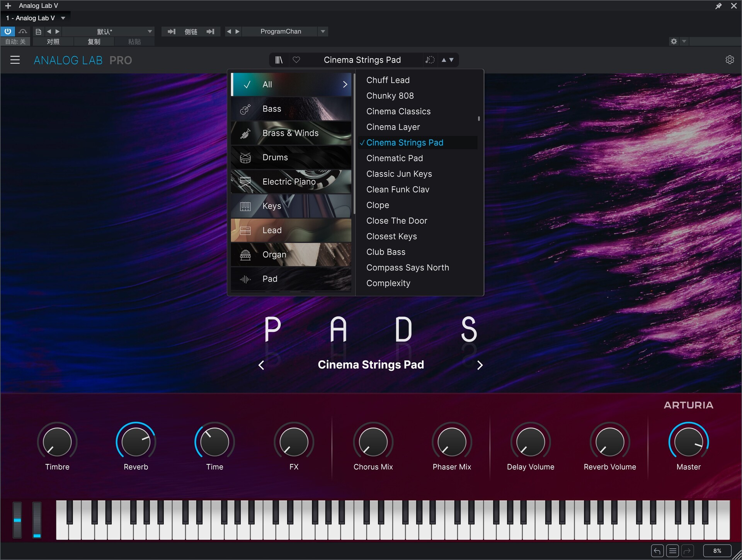This screenshot has height=560, width=742.
Task: Click the host plugin gear options icon
Action: click(674, 41)
